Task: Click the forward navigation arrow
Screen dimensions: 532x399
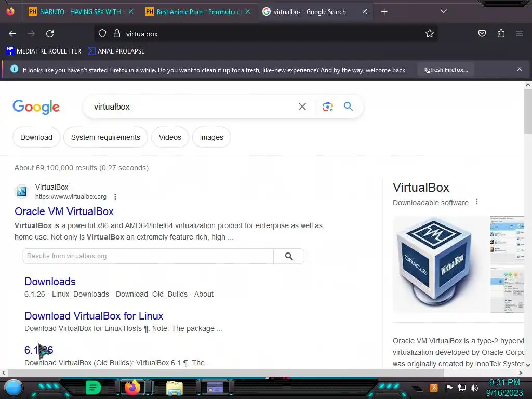Action: click(31, 34)
